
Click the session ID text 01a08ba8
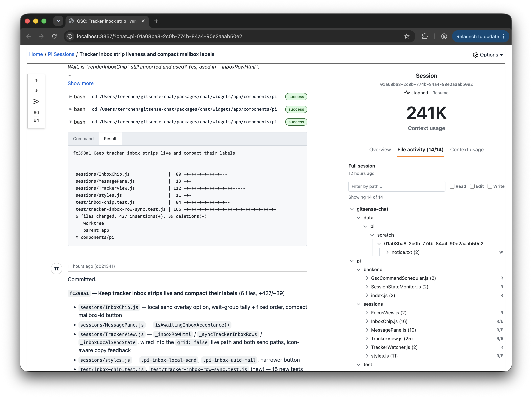tap(426, 84)
